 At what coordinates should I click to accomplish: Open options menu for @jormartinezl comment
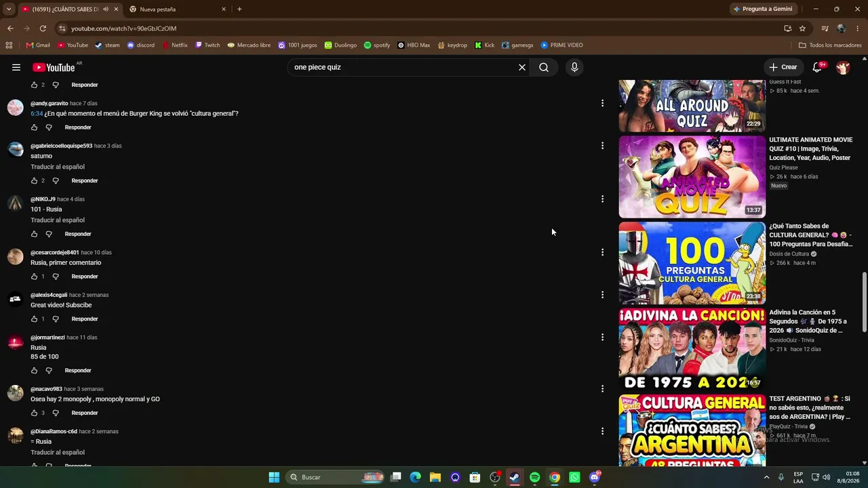[602, 338]
